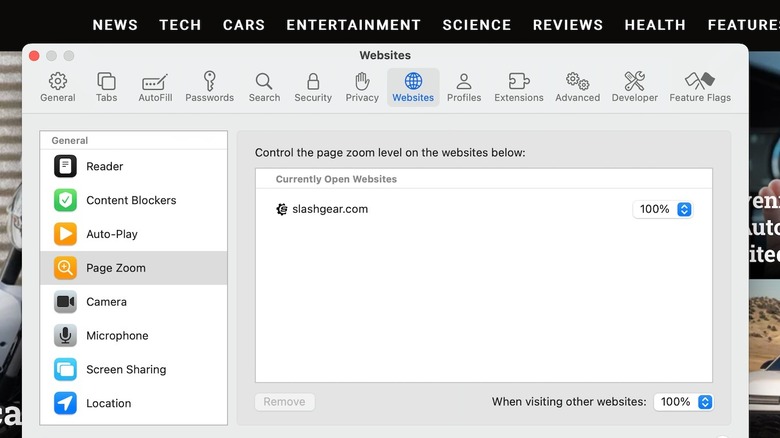Open the General settings pane
This screenshot has height=438, width=780.
coord(58,87)
